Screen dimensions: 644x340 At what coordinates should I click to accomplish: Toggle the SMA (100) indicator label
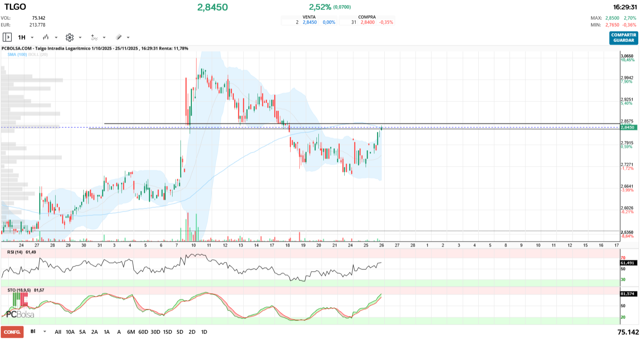(x=17, y=54)
